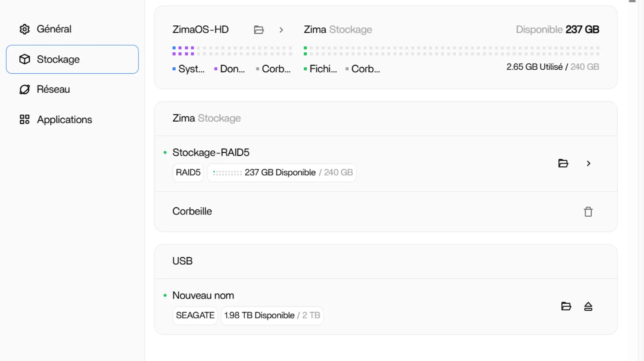Click the Stockage cube icon in sidebar
This screenshot has width=644, height=361.
25,59
